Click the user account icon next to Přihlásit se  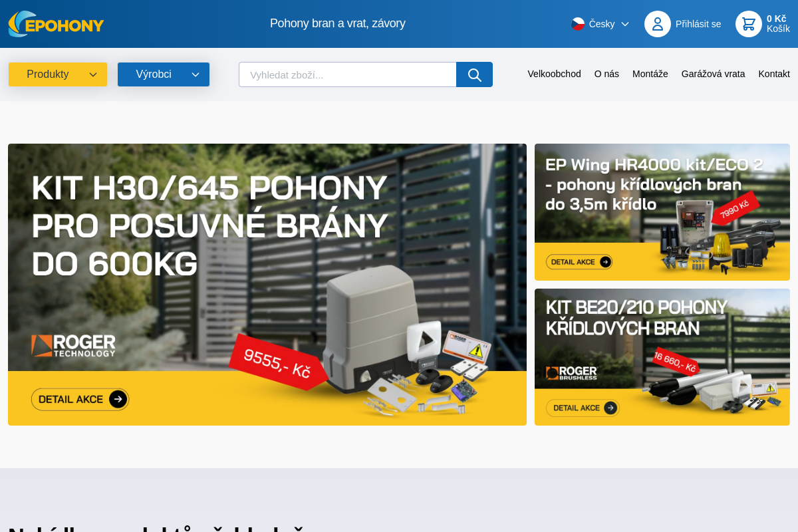(x=657, y=23)
